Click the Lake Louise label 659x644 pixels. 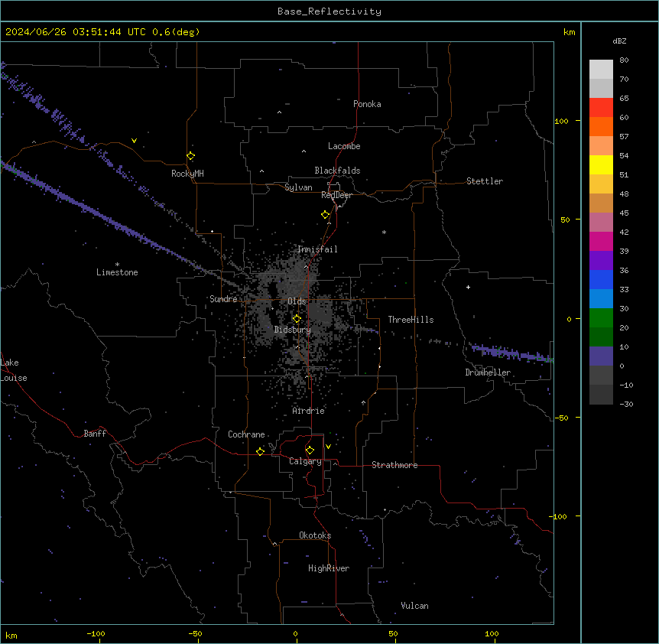[x=14, y=370]
